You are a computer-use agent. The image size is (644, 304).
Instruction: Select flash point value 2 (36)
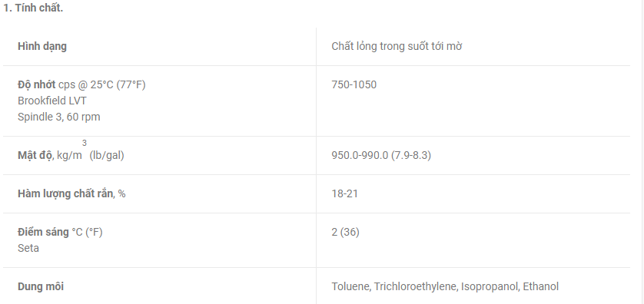(345, 232)
